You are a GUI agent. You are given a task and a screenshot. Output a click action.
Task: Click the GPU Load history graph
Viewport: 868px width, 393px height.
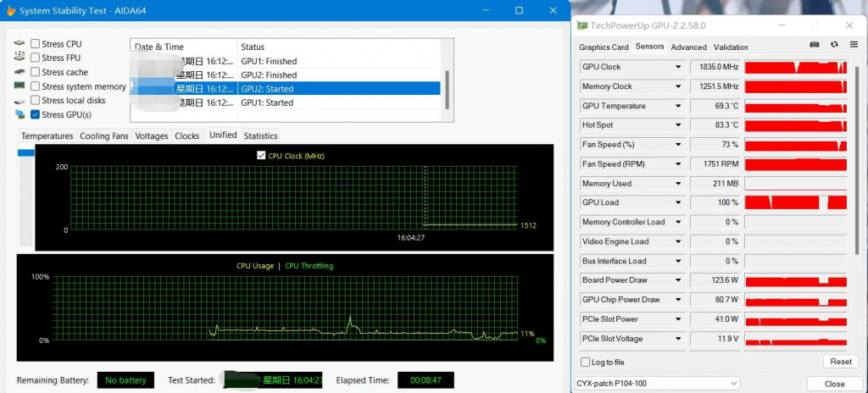[795, 202]
